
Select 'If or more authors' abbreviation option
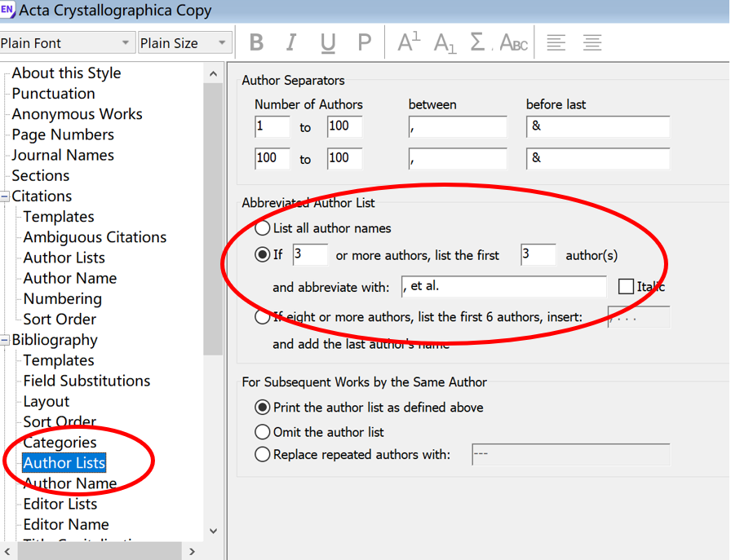[263, 255]
